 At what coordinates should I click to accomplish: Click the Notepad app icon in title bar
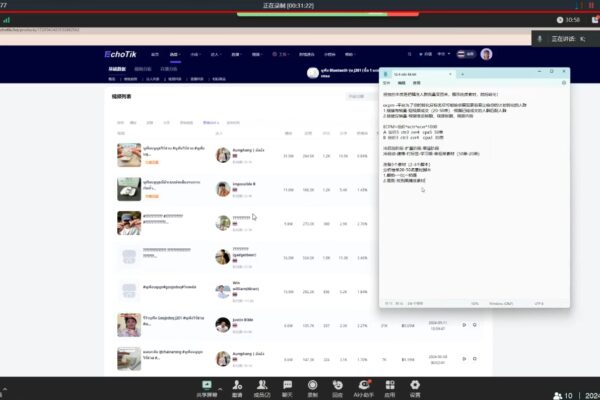click(385, 74)
